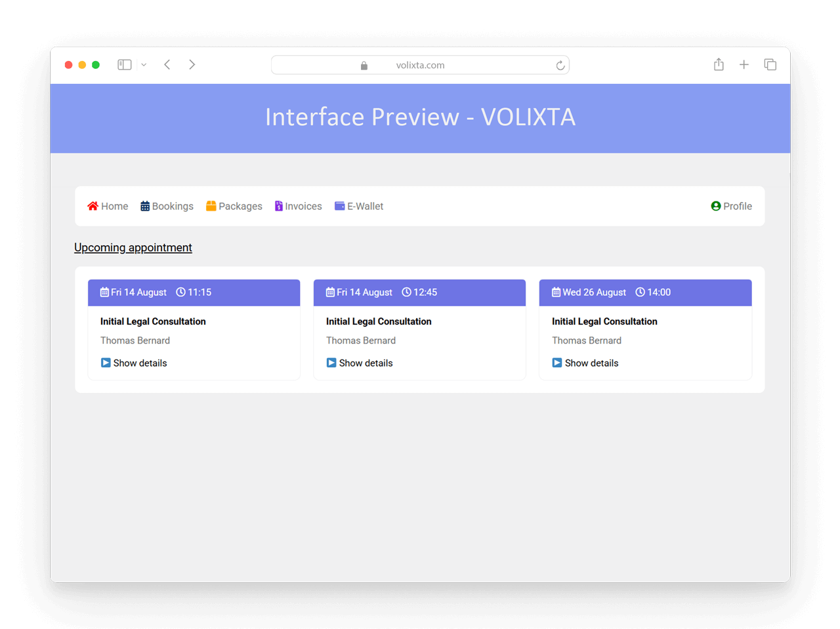Click the play arrow icon on the 11:15 card
The image size is (840, 629).
click(x=106, y=363)
